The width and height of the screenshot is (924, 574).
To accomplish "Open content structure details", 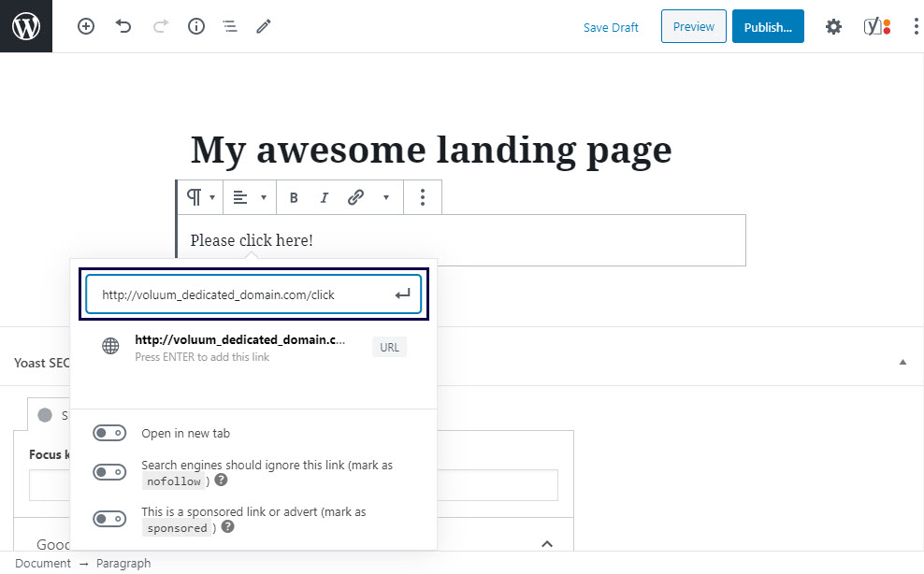I will tap(195, 26).
